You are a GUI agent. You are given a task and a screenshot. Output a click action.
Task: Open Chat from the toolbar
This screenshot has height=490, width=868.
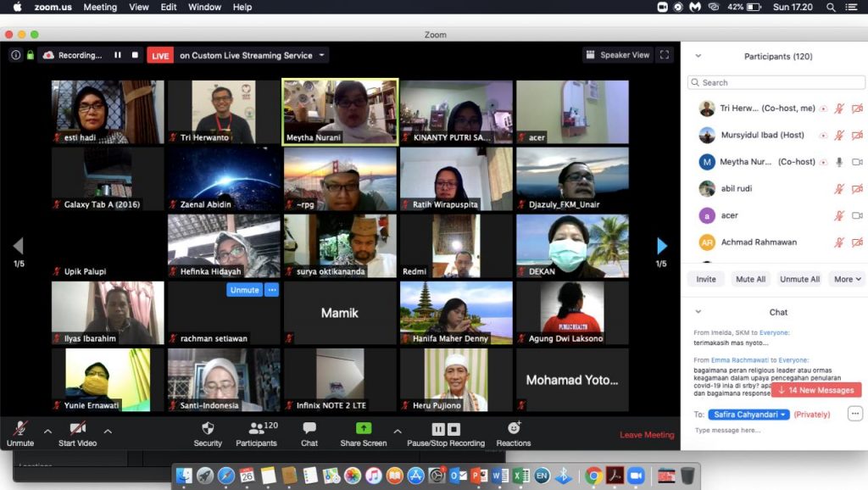coord(309,434)
